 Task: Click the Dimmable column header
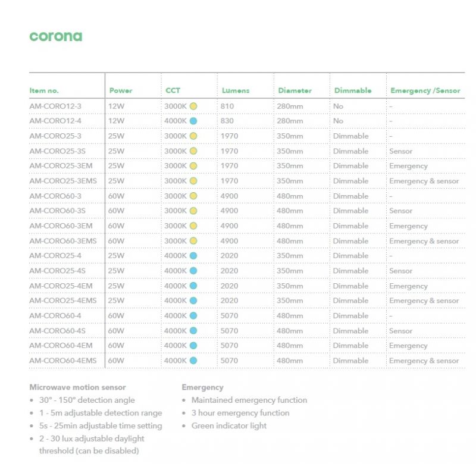353,90
